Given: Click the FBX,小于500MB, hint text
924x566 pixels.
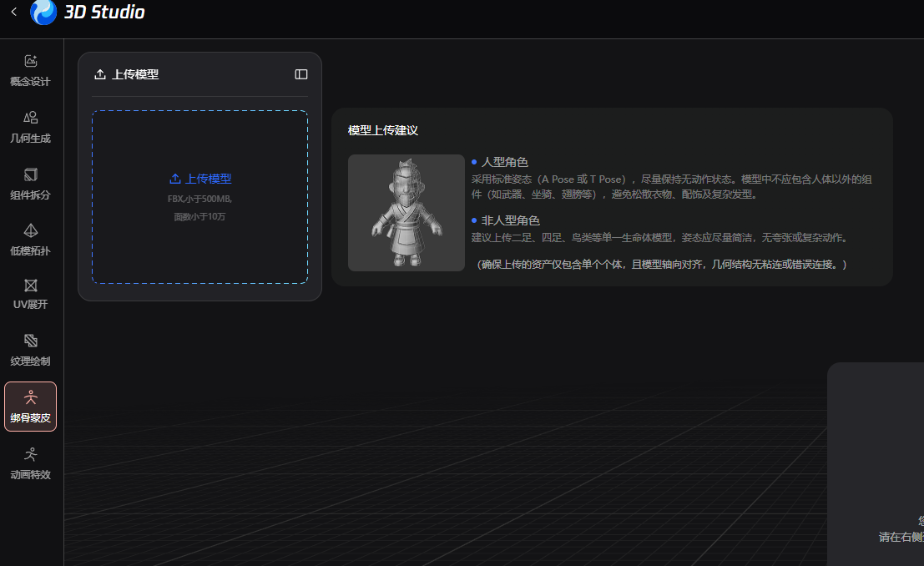Looking at the screenshot, I should coord(199,199).
